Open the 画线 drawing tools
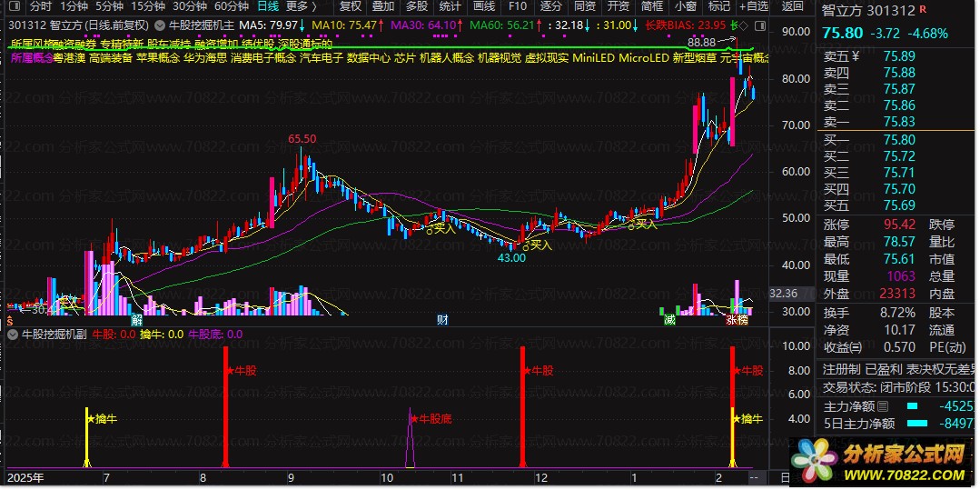980x490 pixels. (484, 7)
